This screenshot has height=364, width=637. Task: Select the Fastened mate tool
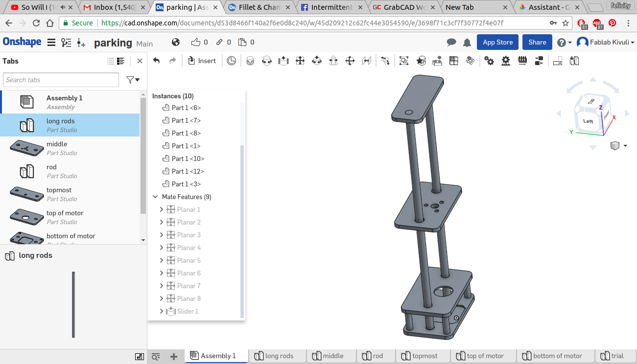click(x=250, y=61)
